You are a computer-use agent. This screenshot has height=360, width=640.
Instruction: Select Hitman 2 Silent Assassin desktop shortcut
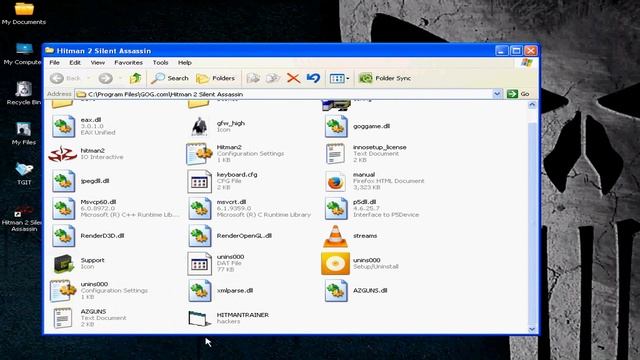pyautogui.click(x=23, y=218)
